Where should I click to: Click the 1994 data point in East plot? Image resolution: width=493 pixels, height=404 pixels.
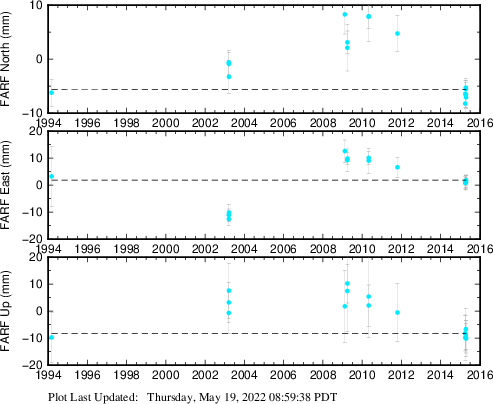pyautogui.click(x=52, y=176)
